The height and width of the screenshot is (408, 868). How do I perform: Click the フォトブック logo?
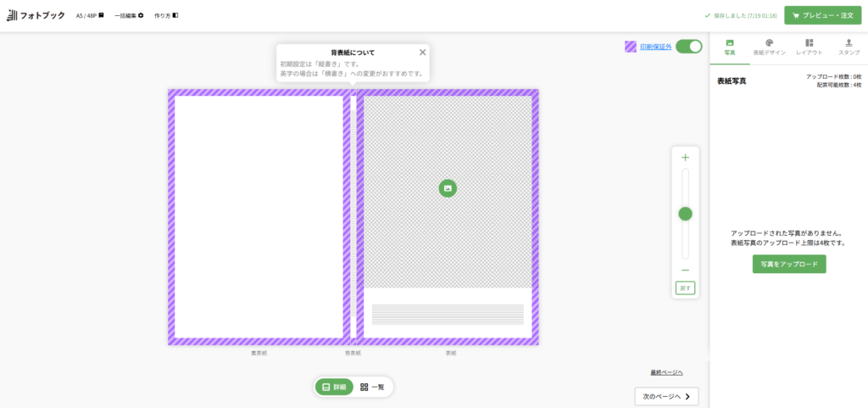(36, 15)
